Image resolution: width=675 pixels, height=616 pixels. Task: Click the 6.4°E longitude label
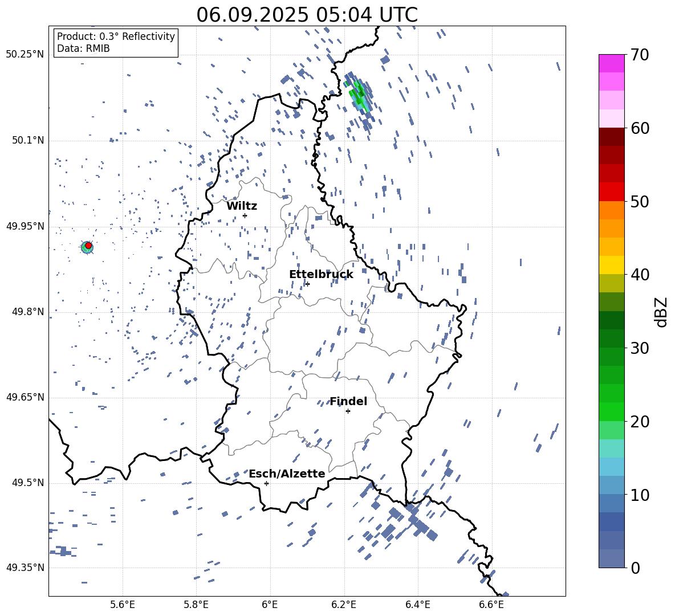417,605
